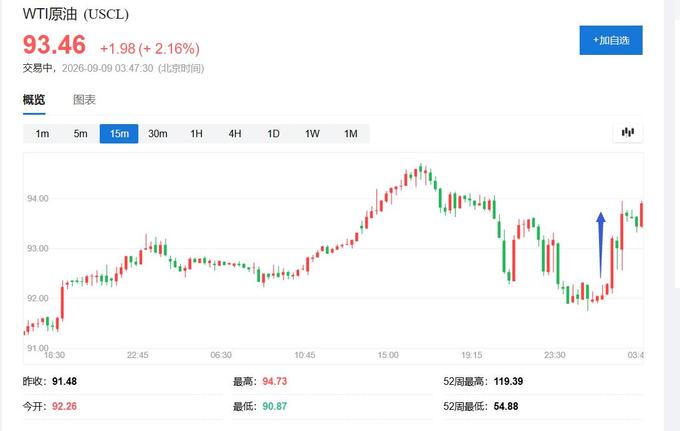Show weekly candles with 1W
The width and height of the screenshot is (680, 431).
coord(312,134)
